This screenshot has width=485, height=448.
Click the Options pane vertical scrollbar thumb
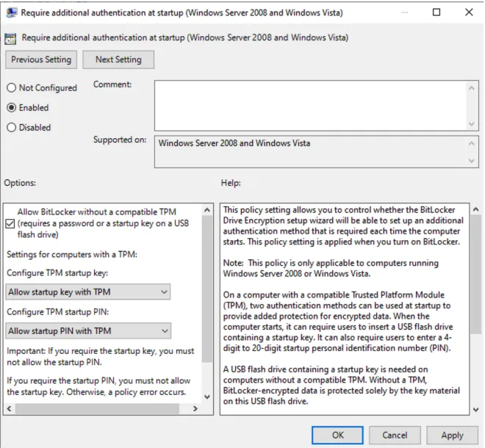tap(207, 289)
